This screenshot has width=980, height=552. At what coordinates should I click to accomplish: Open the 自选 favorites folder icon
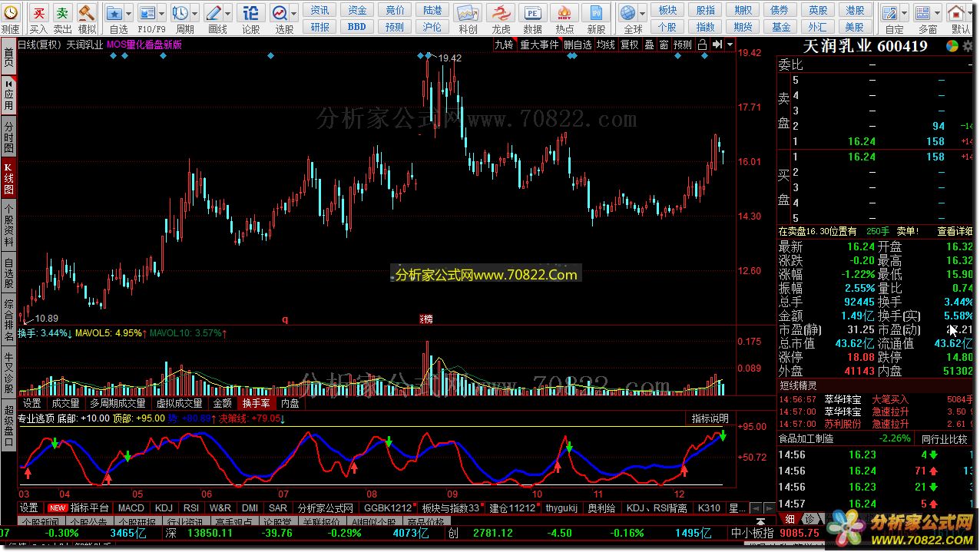114,13
